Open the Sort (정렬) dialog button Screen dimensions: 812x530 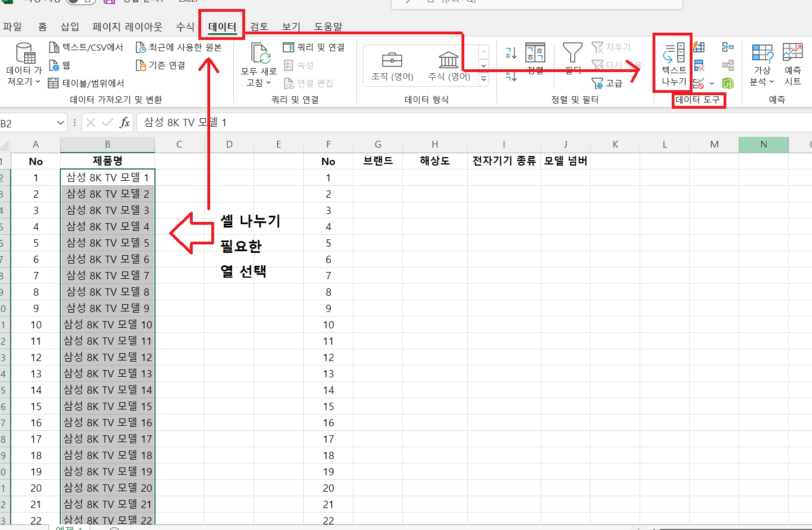(535, 58)
